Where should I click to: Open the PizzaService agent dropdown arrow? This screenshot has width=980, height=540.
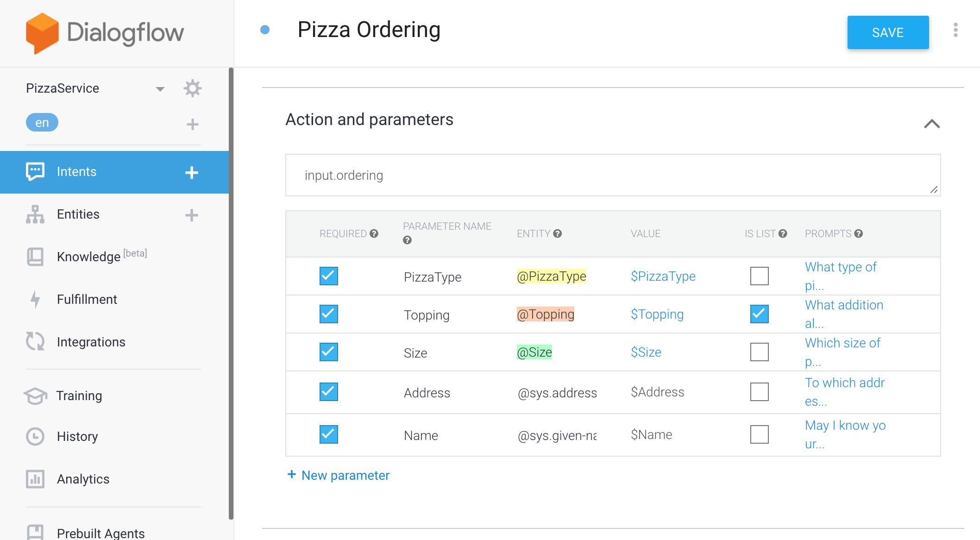160,89
